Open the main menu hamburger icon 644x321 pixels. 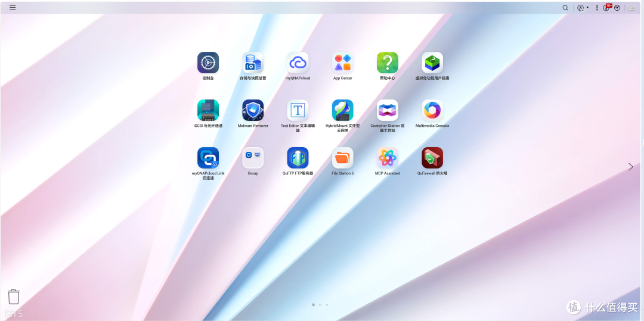(13, 7)
